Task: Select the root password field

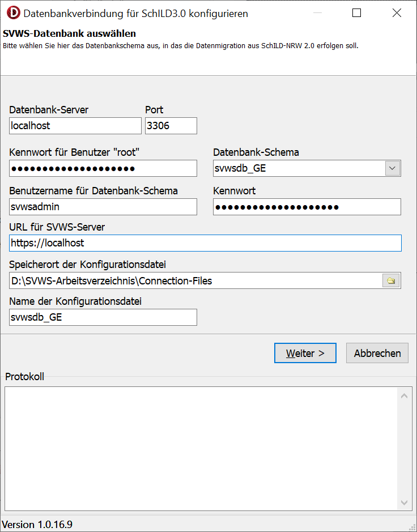Action: (103, 168)
